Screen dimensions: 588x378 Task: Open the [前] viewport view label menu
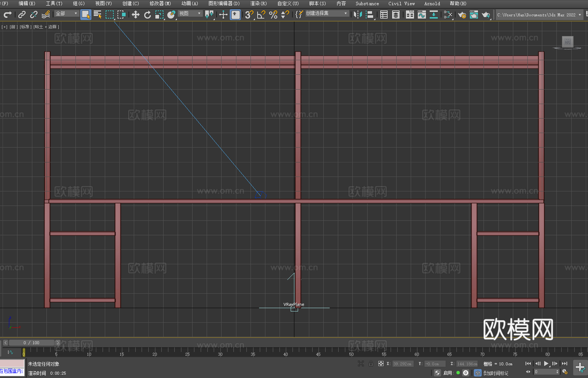click(x=13, y=27)
